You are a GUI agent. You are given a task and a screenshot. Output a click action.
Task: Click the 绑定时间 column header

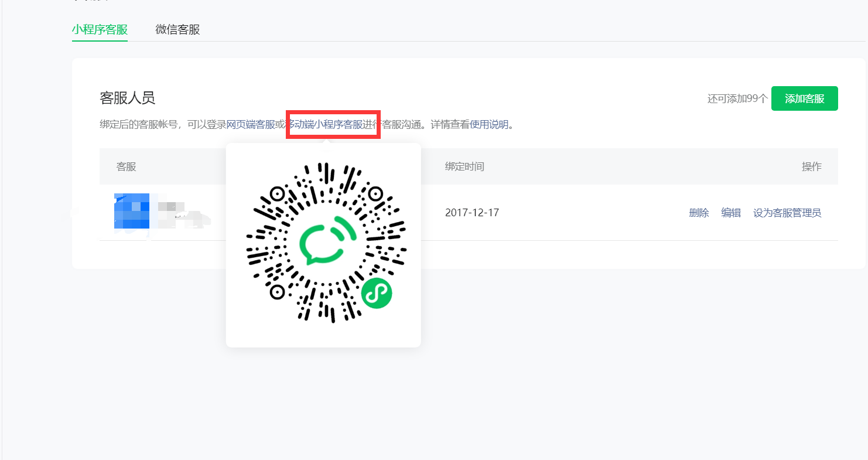(464, 166)
